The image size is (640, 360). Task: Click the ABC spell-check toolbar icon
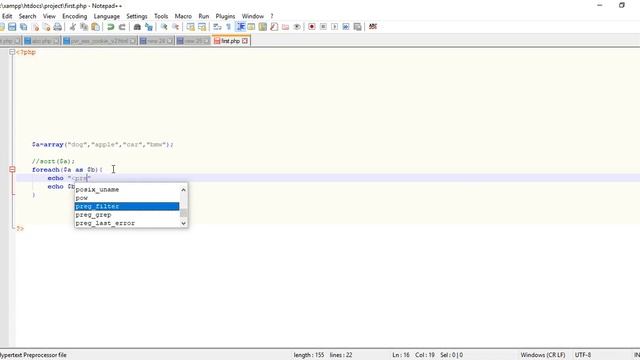[x=373, y=27]
